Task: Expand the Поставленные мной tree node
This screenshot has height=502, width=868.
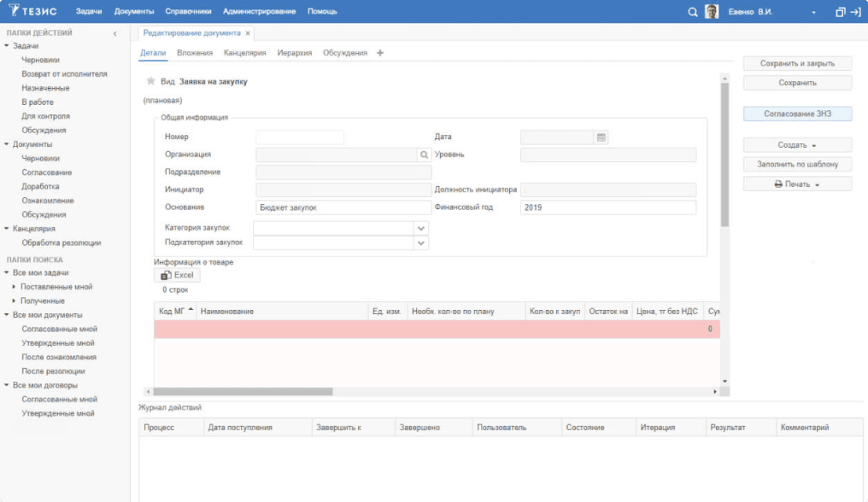Action: (14, 287)
